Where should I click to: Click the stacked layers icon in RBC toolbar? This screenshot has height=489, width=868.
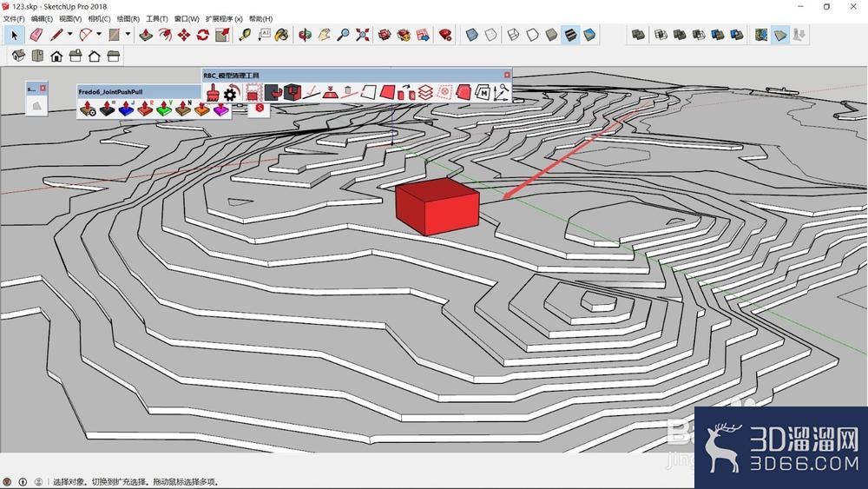point(425,92)
